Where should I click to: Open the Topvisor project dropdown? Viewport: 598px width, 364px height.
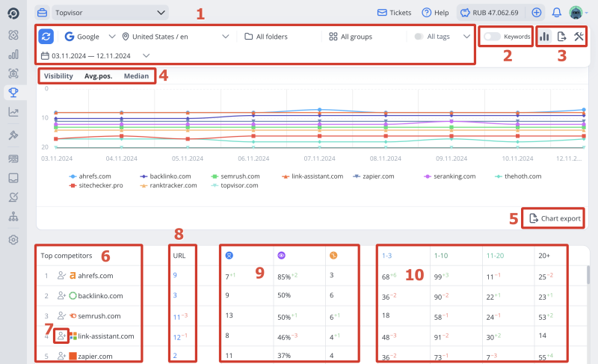[x=110, y=13]
